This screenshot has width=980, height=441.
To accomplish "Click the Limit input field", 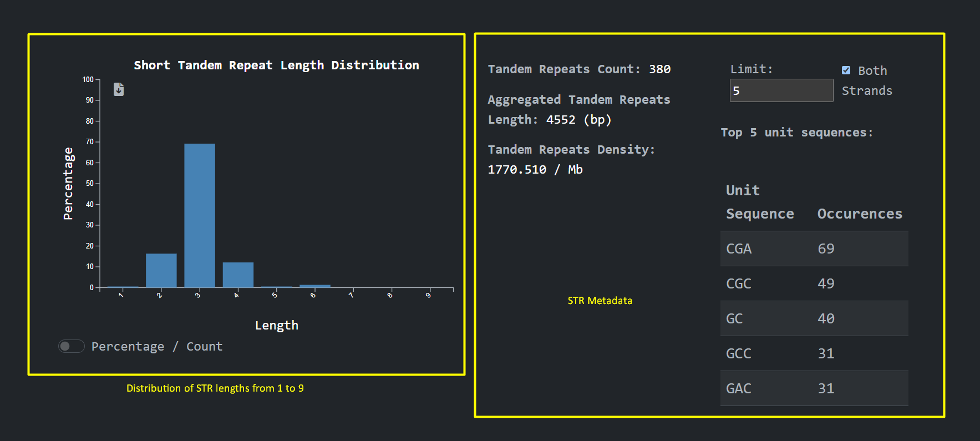I will tap(781, 90).
